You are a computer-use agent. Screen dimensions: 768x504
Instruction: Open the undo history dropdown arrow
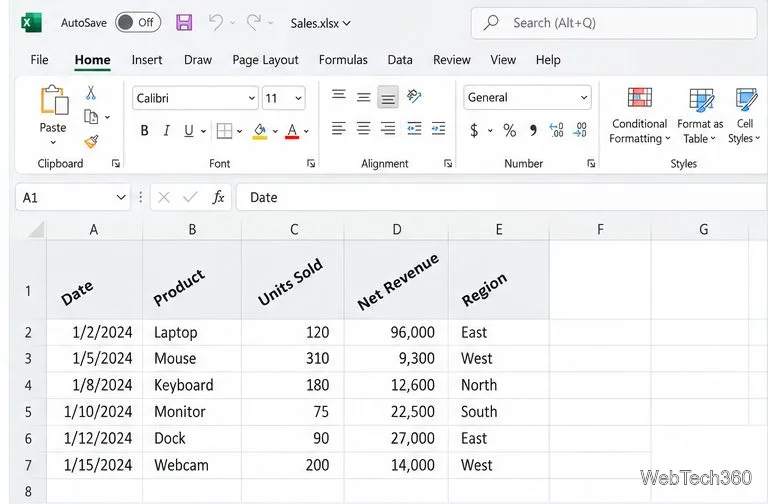coord(233,23)
